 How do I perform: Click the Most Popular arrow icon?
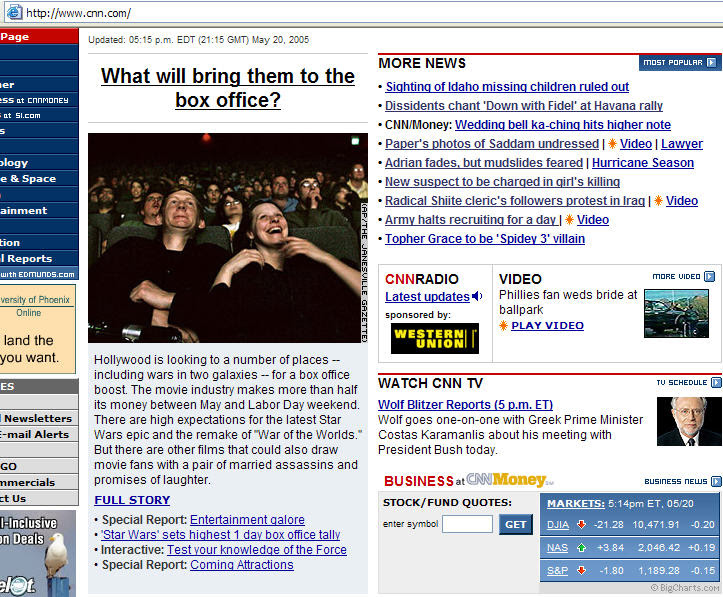pos(711,62)
